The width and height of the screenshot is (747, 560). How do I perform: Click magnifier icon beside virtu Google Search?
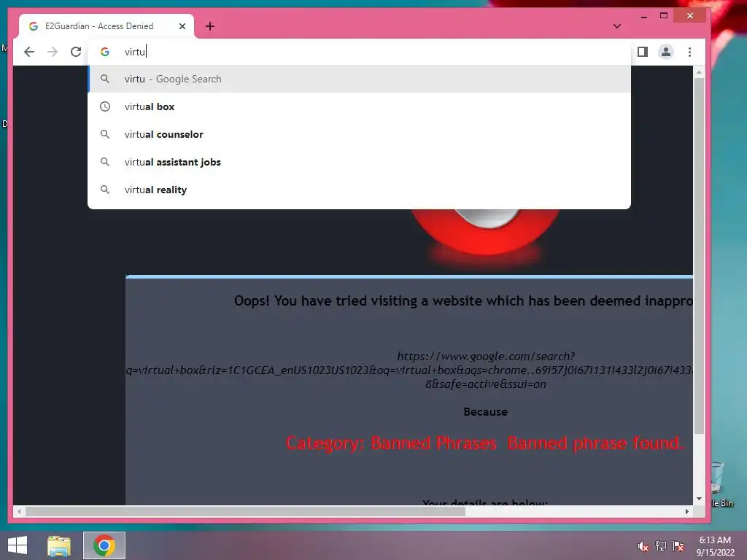click(105, 79)
